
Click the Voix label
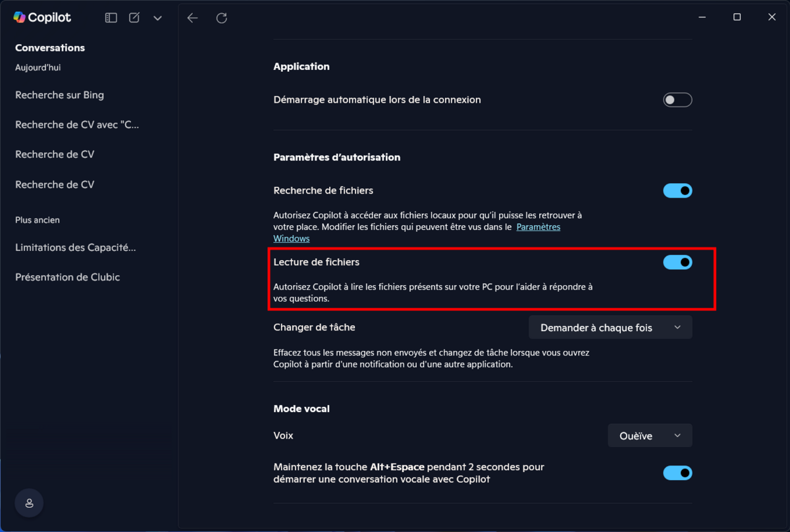point(284,436)
